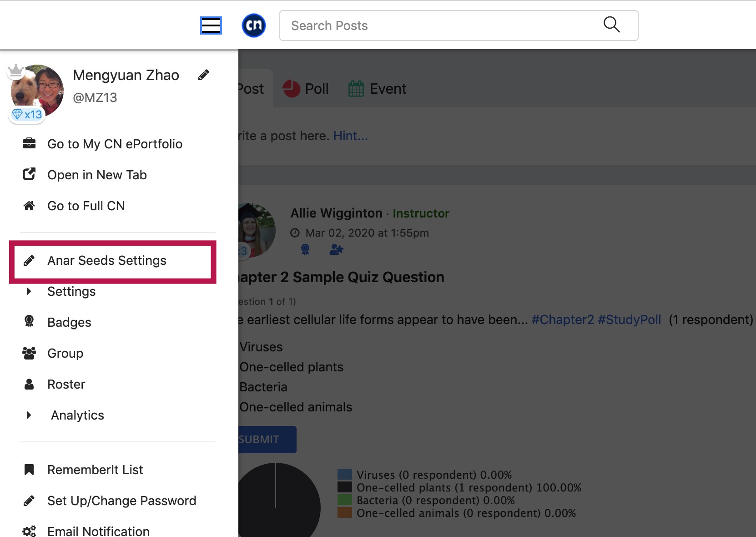This screenshot has width=756, height=537.
Task: Go to My CN ePortfolio
Action: (x=115, y=144)
